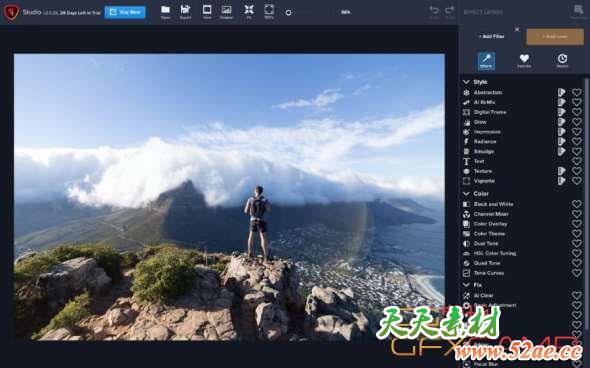The height and width of the screenshot is (368, 590).
Task: Close the Add Filter panel with X
Action: 517,29
